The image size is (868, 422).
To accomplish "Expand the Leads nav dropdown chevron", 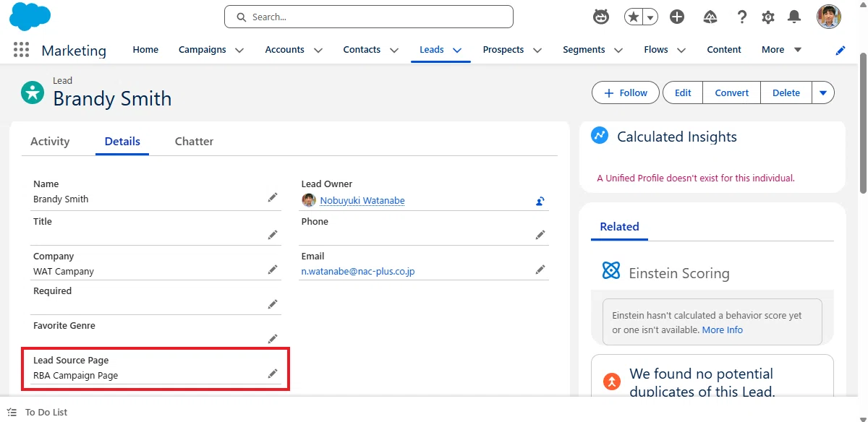I will [457, 50].
